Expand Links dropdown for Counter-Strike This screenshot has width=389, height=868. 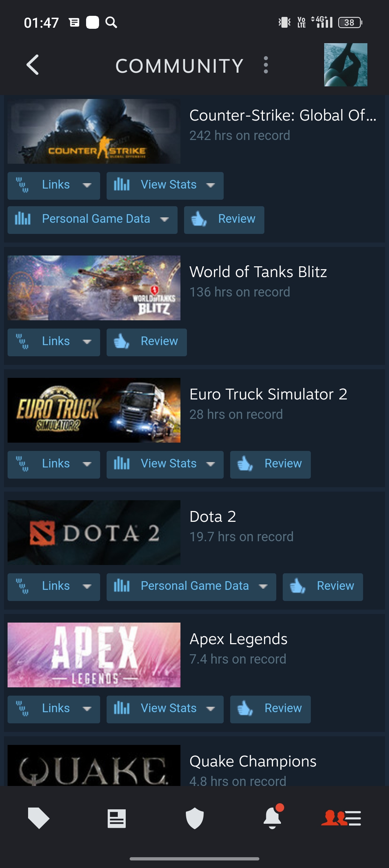pos(54,186)
